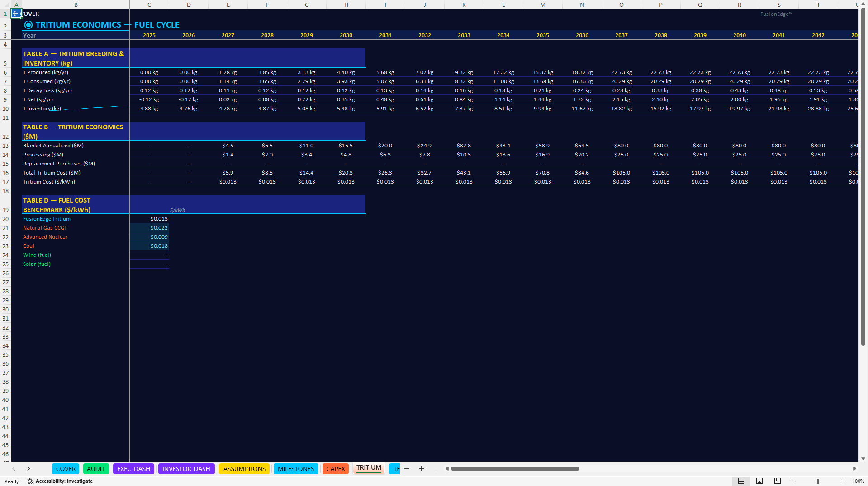Adjust the zoom slider handle
868x486 pixels.
click(x=818, y=481)
